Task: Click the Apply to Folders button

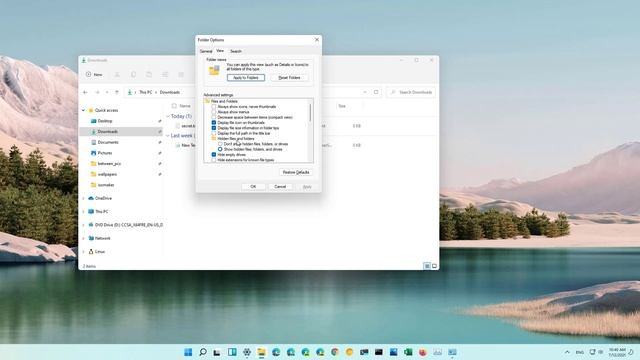Action: [x=246, y=78]
